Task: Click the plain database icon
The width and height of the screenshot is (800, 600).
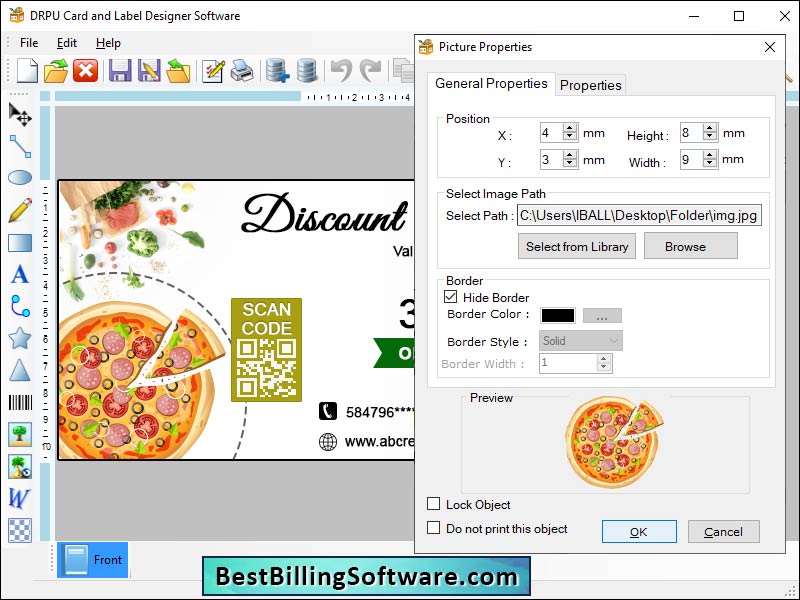Action: [307, 70]
